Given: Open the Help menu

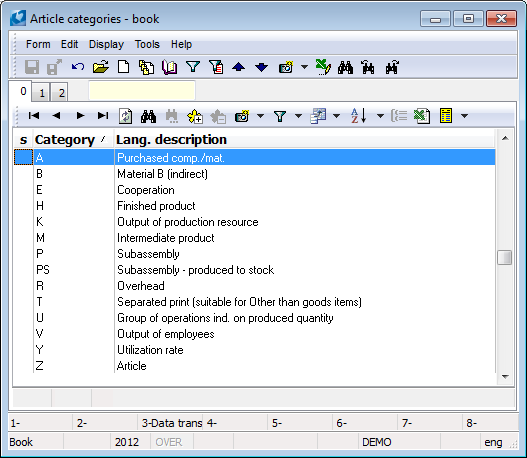Looking at the screenshot, I should (x=181, y=44).
